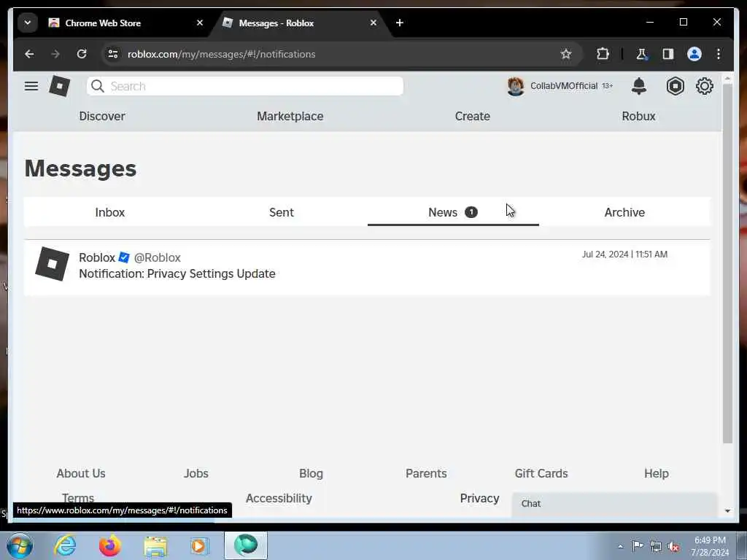Close the Messages - Roblox tab
This screenshot has height=560, width=747.
point(373,23)
